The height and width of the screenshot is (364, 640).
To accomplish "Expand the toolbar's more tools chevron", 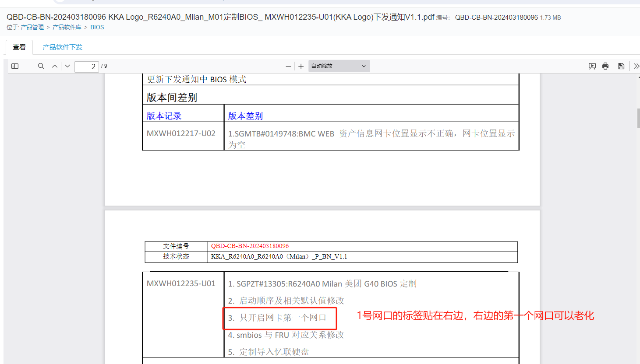I will click(x=636, y=66).
